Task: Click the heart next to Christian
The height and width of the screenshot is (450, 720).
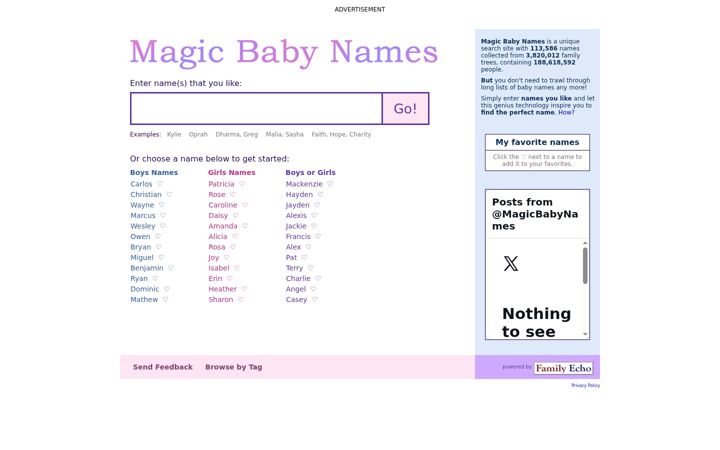Action: click(x=169, y=195)
